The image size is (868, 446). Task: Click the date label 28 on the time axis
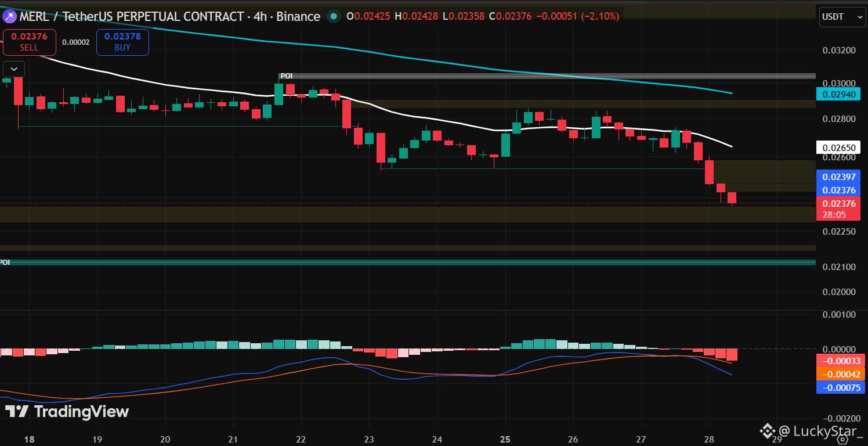click(x=708, y=439)
